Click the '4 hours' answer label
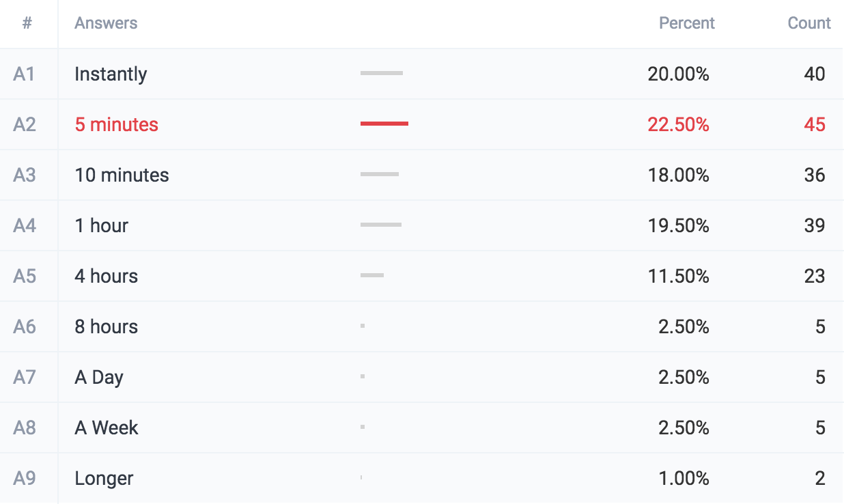844x504 pixels. click(106, 276)
